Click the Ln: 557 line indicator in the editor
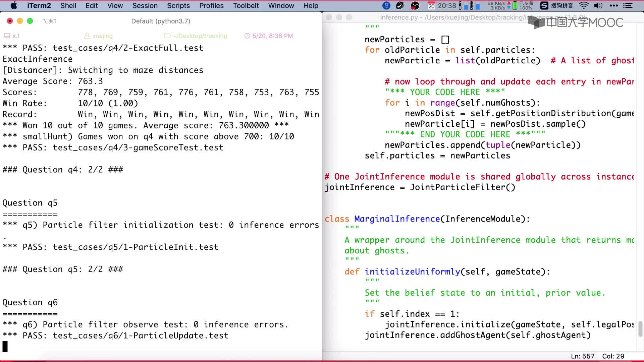 coord(583,356)
